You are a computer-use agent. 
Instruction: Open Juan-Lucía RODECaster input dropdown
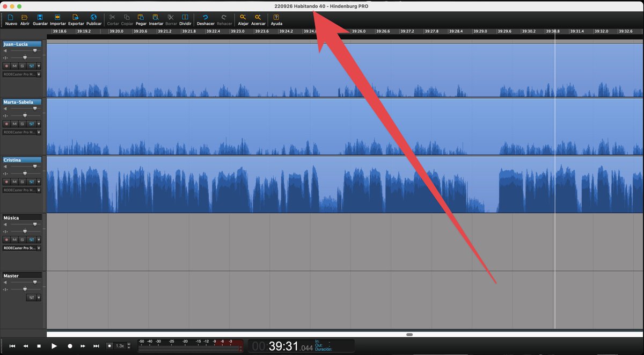[22, 74]
